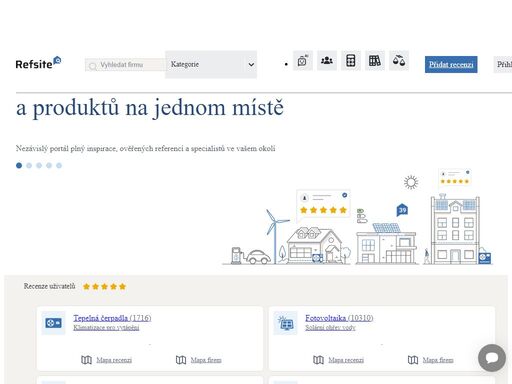Image resolution: width=512 pixels, height=384 pixels.
Task: Open the chat bubble widget
Action: pos(492,358)
